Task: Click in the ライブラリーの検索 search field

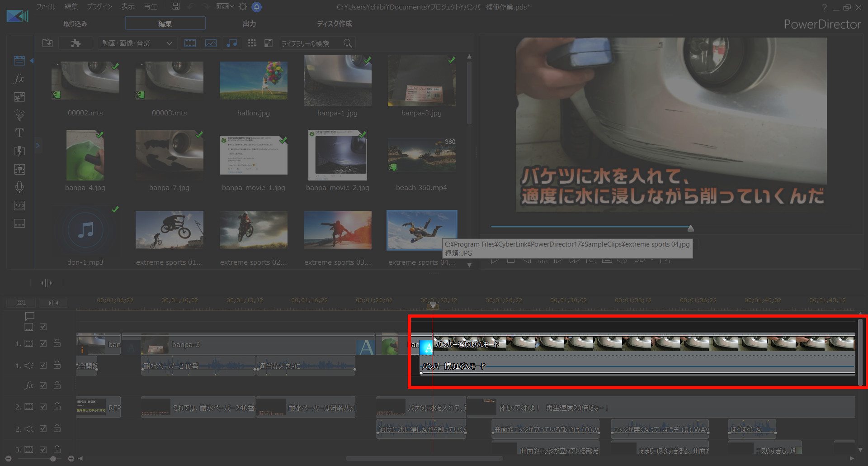Action: pos(311,43)
